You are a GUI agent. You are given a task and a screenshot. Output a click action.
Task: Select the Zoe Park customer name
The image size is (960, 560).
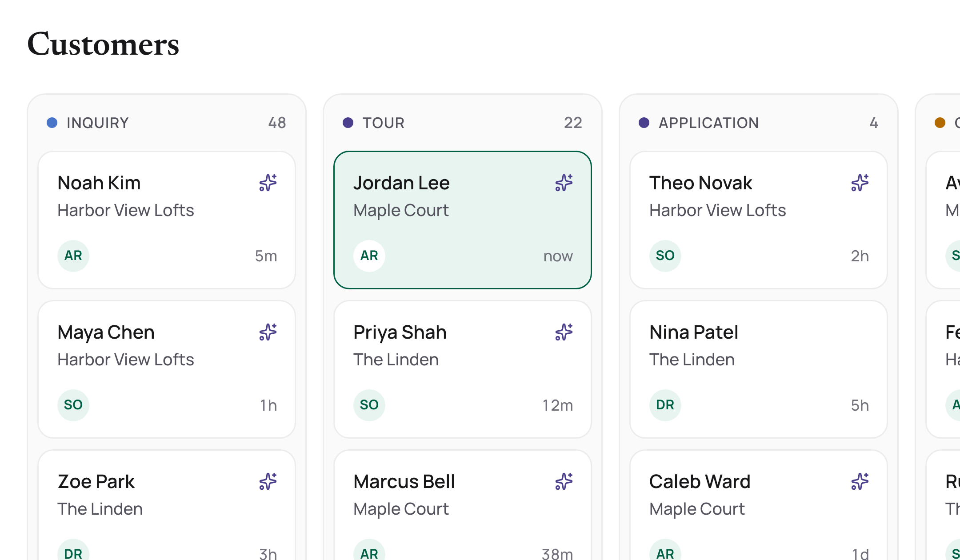point(96,482)
